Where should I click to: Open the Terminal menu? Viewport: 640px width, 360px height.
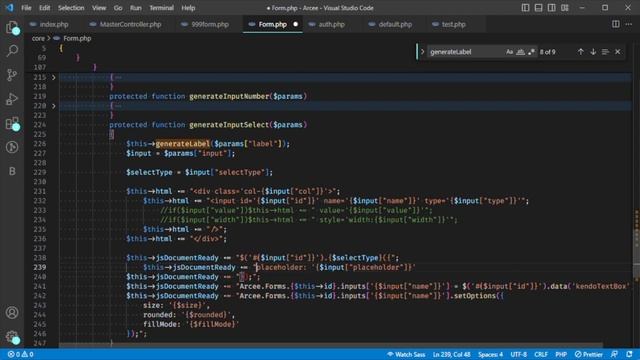coord(161,8)
